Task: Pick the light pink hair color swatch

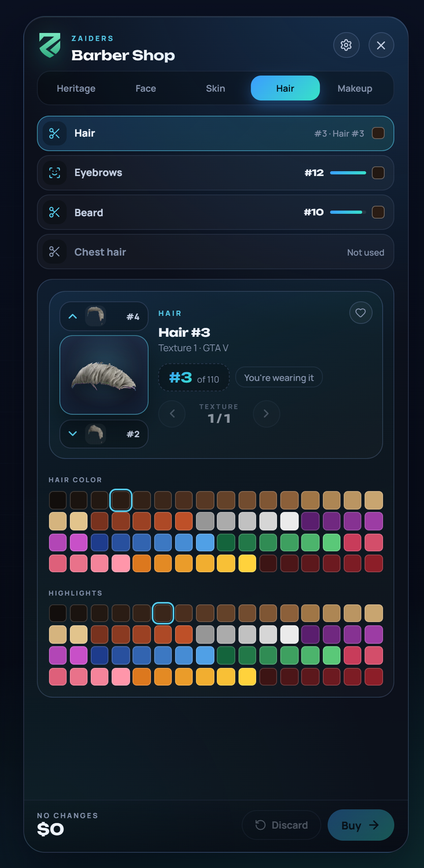Action: [121, 564]
